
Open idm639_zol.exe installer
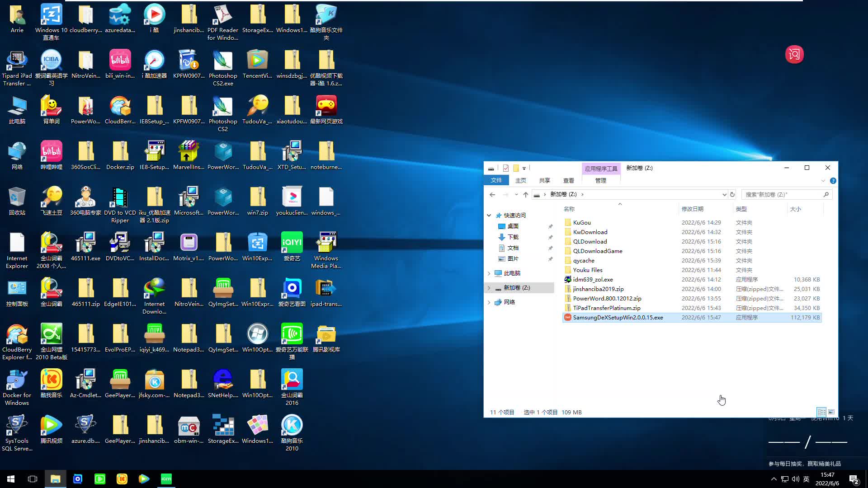(593, 279)
